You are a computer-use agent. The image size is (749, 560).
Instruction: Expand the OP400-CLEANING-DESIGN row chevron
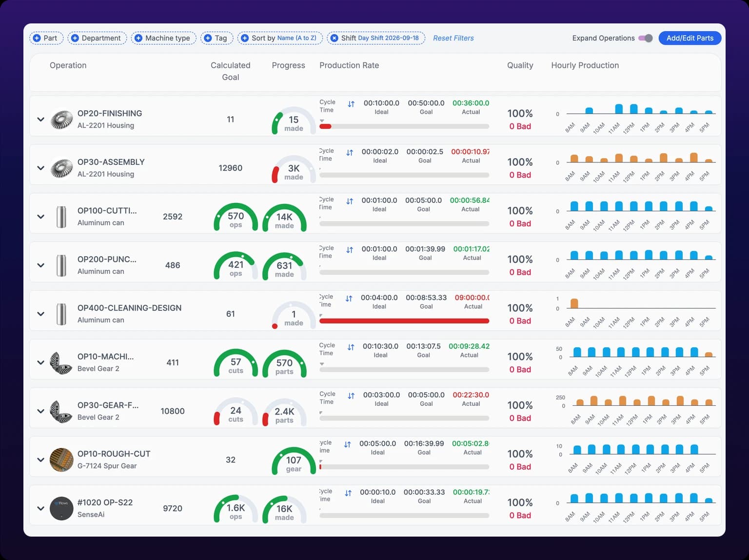point(41,314)
